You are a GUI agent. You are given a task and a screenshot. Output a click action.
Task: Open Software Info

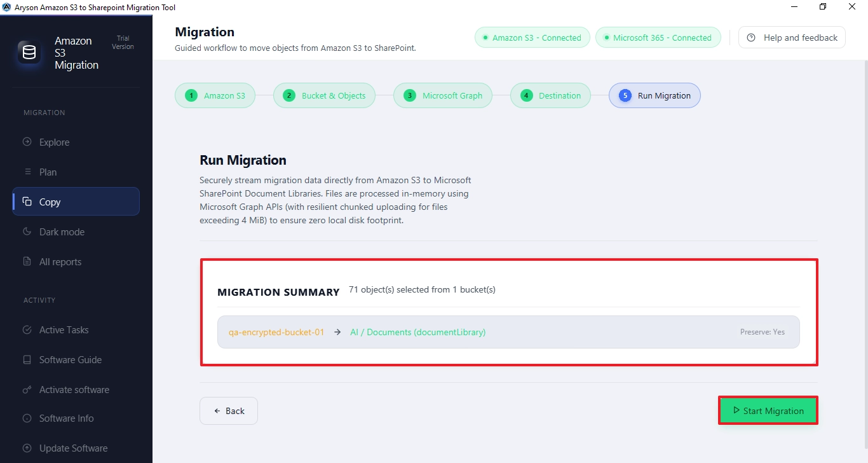[76, 418]
